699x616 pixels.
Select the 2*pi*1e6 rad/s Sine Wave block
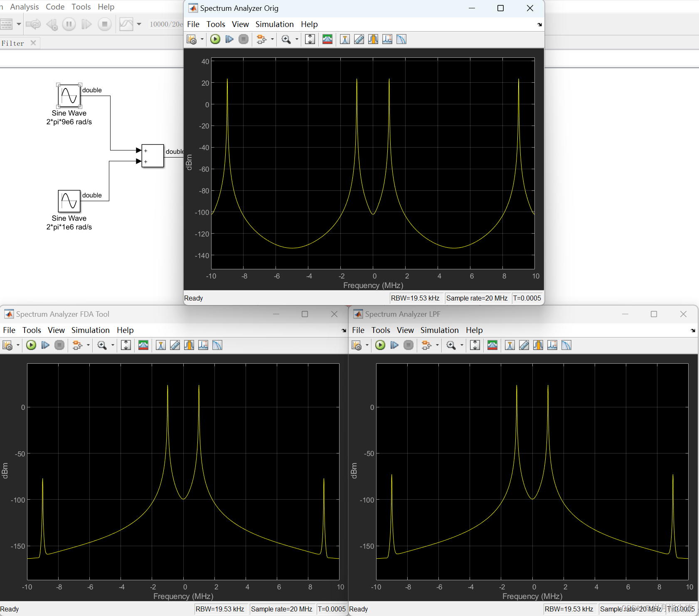tap(69, 201)
